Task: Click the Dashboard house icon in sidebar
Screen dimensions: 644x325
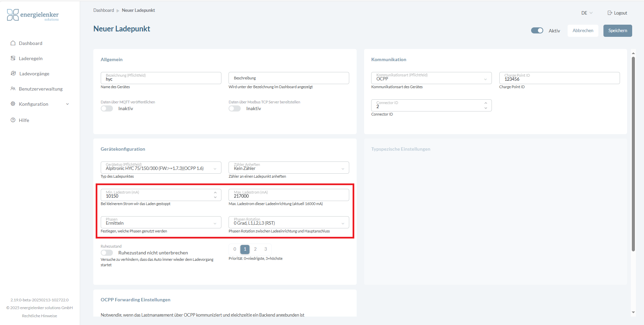Action: [x=13, y=43]
